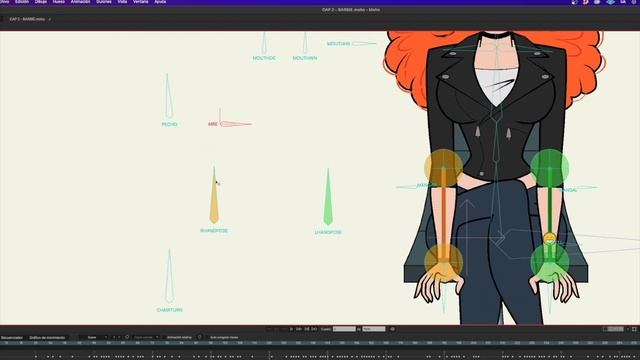Open the Dibujo menu

click(41, 2)
